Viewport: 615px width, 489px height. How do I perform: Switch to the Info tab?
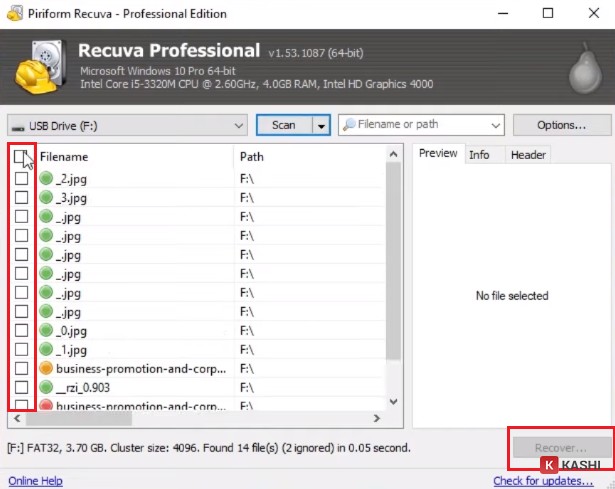click(479, 154)
